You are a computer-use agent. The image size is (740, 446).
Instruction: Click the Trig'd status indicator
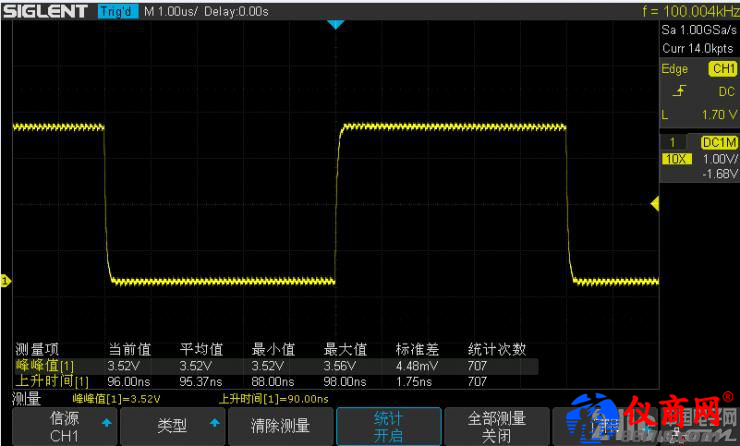click(x=119, y=11)
